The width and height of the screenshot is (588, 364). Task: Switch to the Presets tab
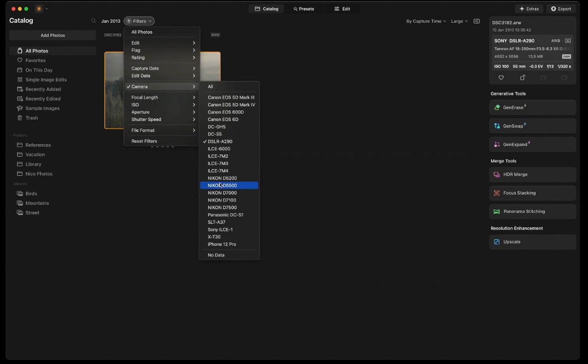304,9
